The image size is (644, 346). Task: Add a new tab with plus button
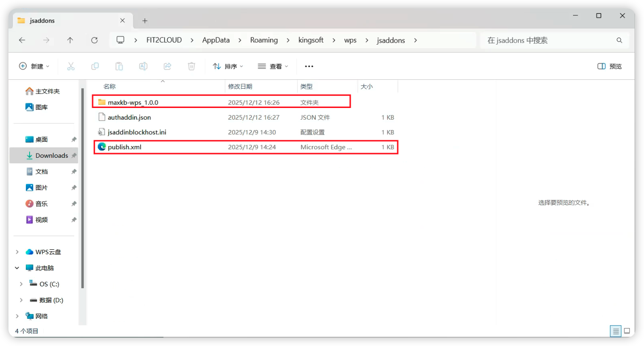(145, 21)
